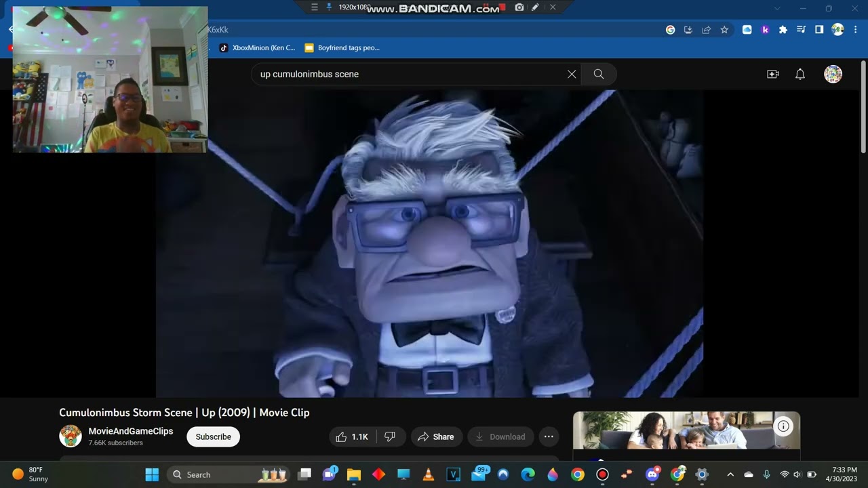
Task: Click the share page icon in address bar
Action: coord(706,30)
